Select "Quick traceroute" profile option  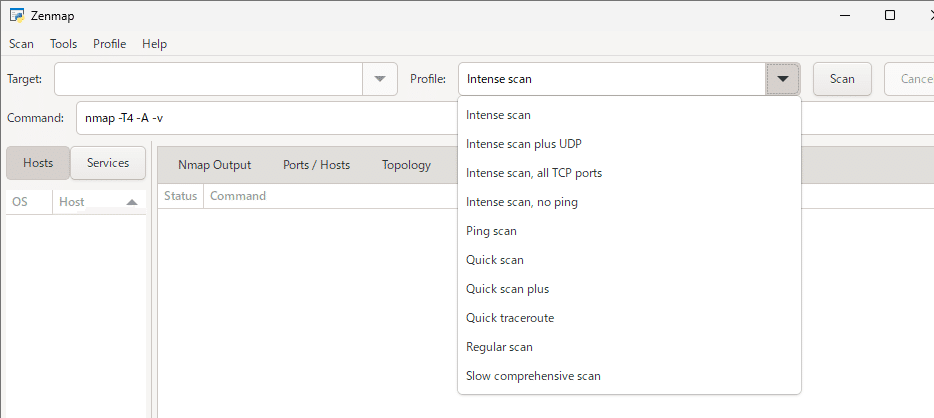click(510, 318)
